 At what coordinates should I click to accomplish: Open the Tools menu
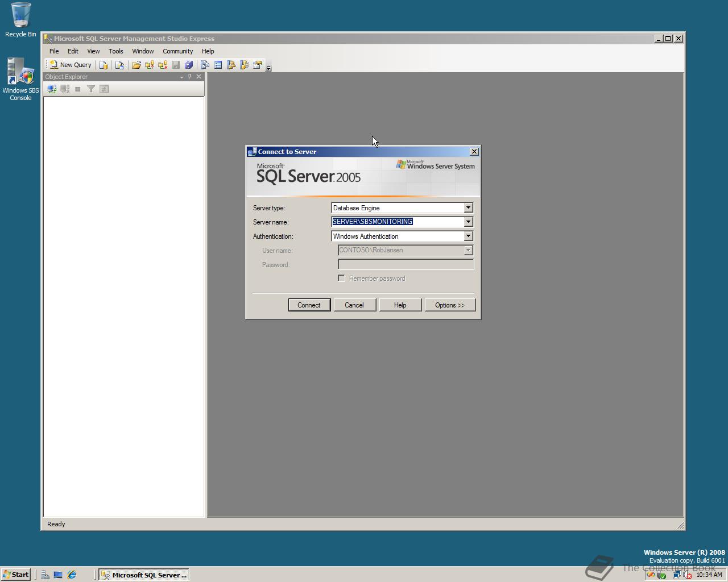[x=116, y=51]
